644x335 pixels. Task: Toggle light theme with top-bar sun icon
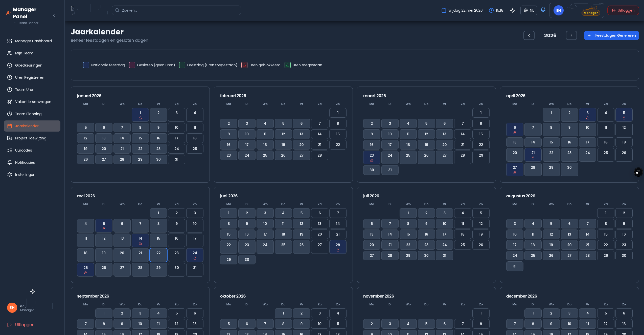point(512,10)
